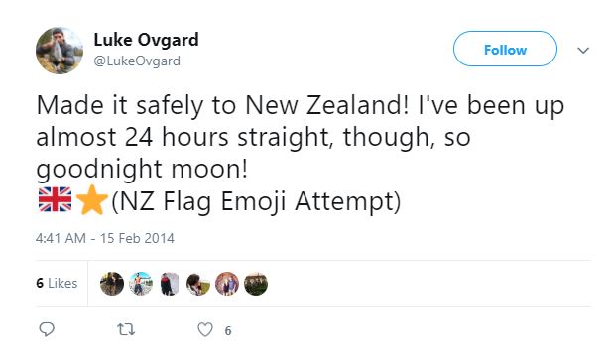Open liker avatar with blue sky background
Viewport: 611px width, 364px height.
(x=141, y=284)
